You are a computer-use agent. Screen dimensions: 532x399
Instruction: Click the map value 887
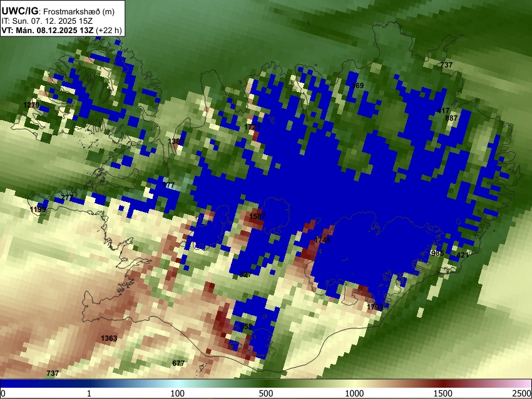click(451, 118)
